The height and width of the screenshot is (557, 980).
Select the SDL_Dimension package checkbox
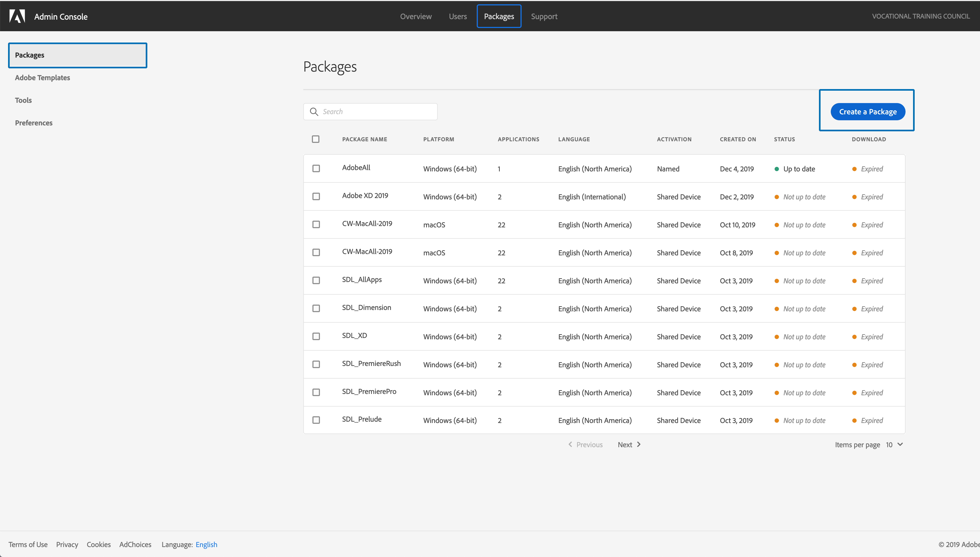[316, 308]
